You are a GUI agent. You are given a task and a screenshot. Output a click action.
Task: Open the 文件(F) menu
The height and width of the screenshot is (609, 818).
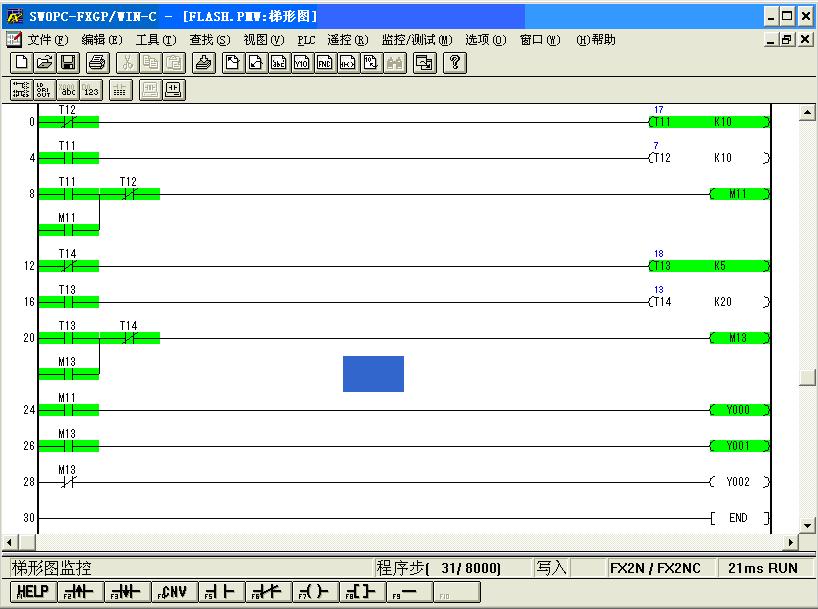pos(48,40)
